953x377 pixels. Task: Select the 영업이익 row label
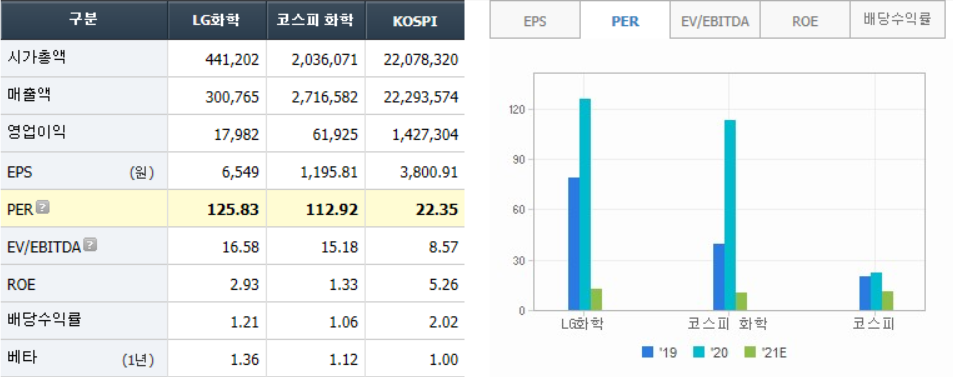click(36, 133)
